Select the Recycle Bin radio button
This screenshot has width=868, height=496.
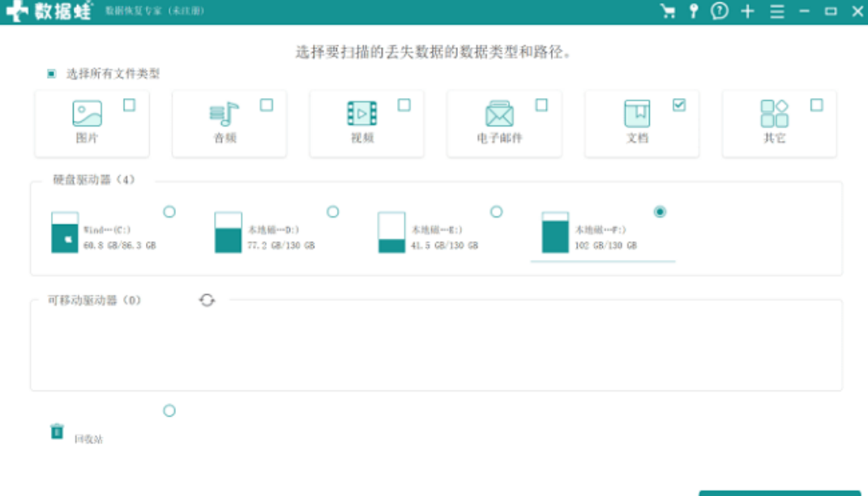coord(169,411)
